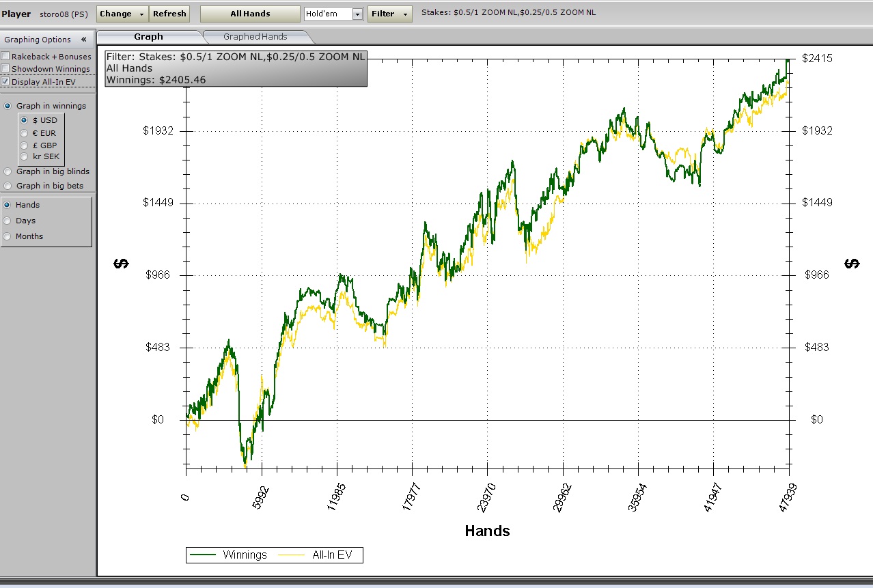Click the green Winnings legend line
Screen dimensions: 873x588
(x=203, y=555)
